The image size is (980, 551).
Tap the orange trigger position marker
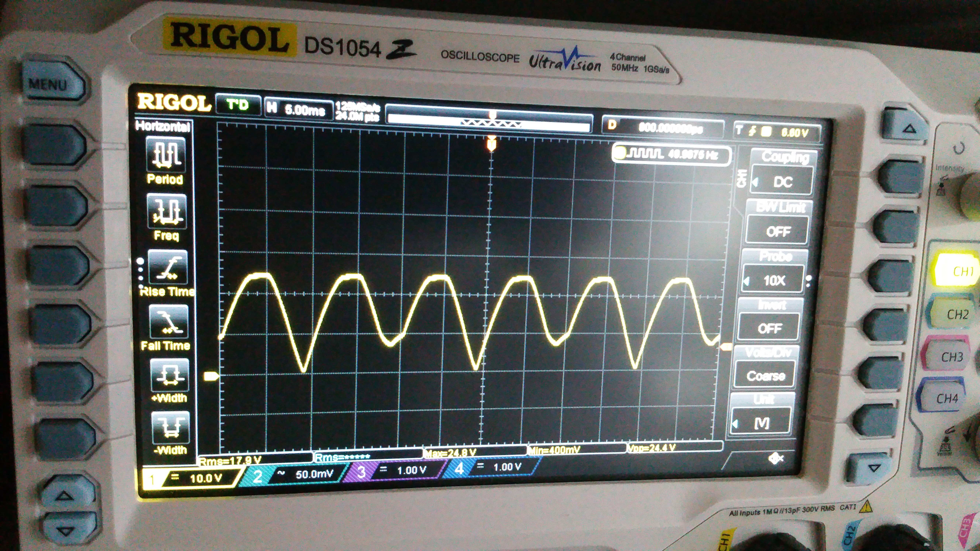pos(492,144)
